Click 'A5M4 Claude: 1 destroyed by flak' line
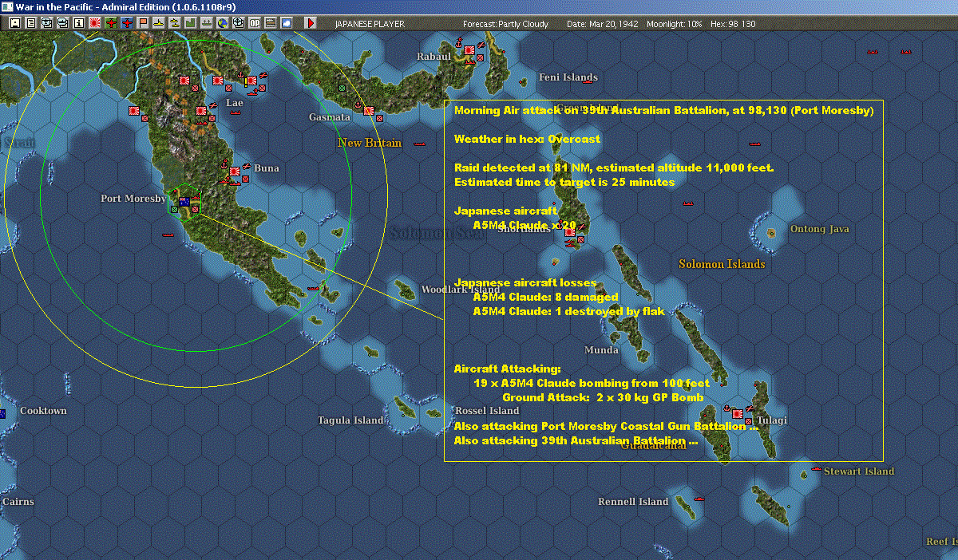Screen dimensions: 958x560 (568, 311)
